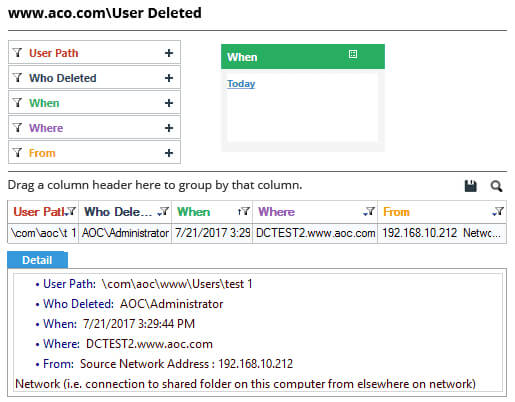Viewport: 515px width, 402px height.
Task: Switch to the Detail tab
Action: pos(37,260)
